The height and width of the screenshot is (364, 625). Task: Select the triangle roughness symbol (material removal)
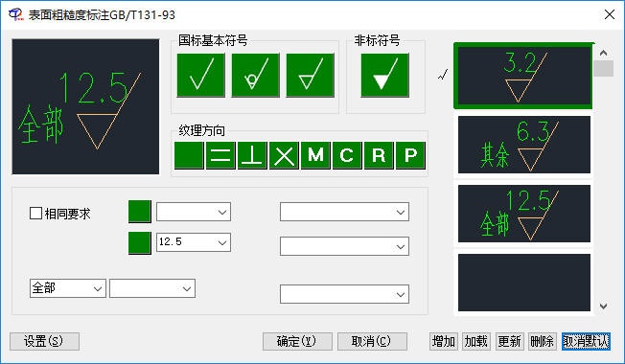[311, 75]
